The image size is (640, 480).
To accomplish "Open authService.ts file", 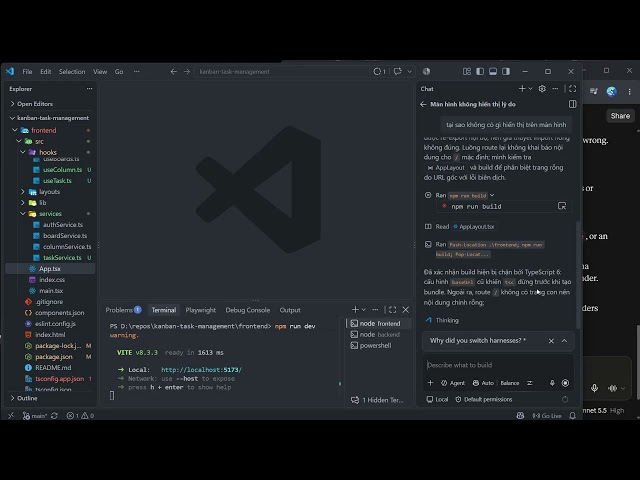I will tap(63, 224).
